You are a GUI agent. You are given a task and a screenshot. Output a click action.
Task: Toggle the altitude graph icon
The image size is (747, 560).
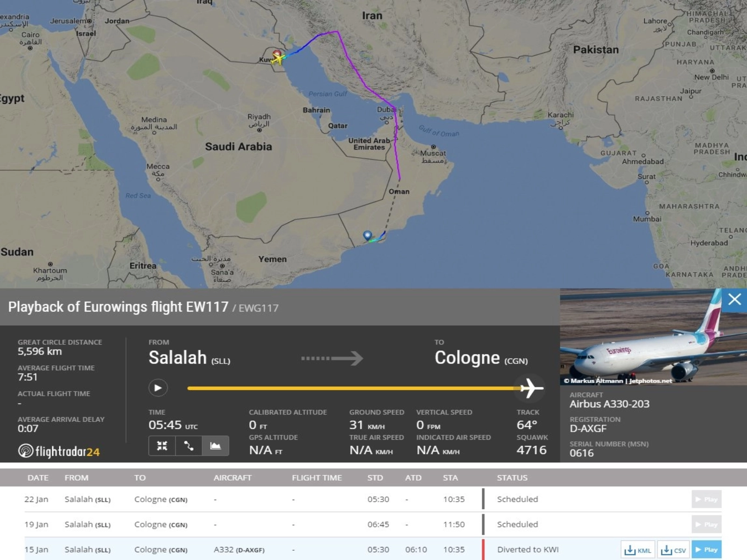pos(215,446)
